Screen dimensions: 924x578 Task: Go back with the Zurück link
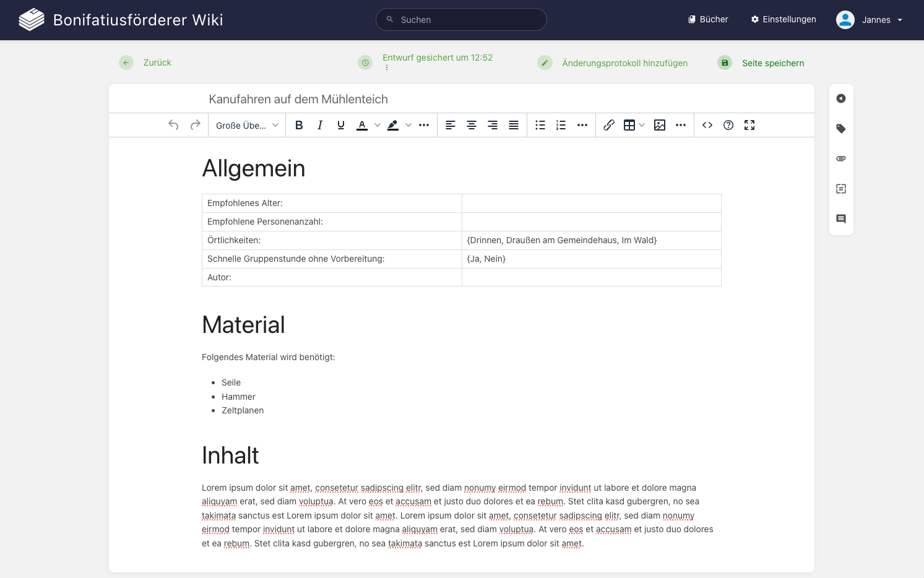coord(157,63)
